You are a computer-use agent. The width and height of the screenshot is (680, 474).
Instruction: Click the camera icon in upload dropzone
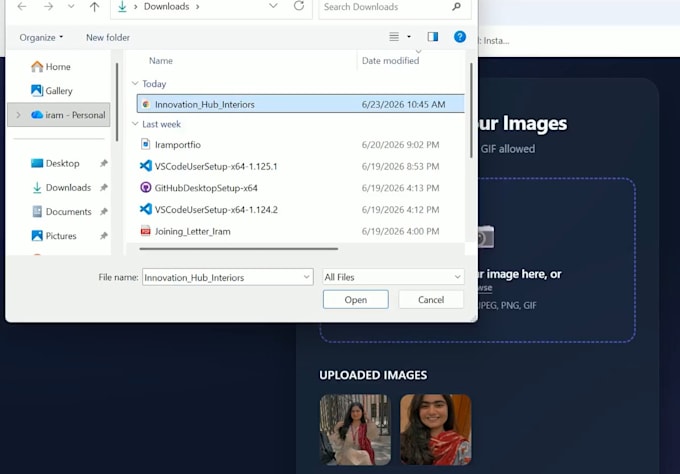pos(486,237)
